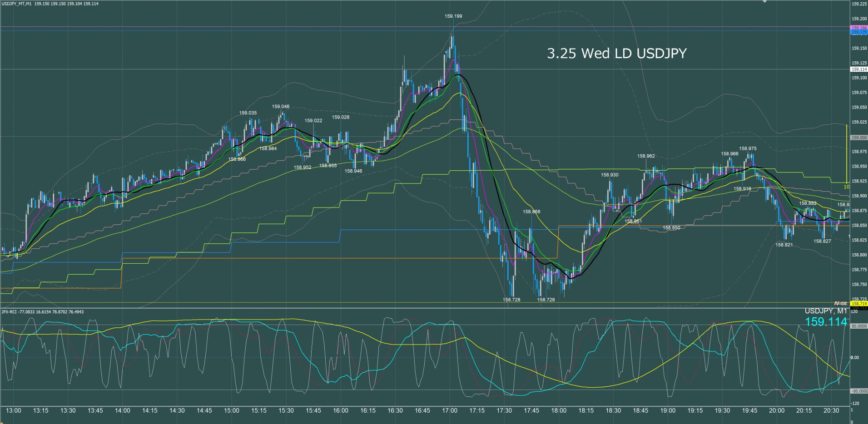868x424 pixels.
Task: Click the "3.25 Wed LD USDJPY" text label
Action: pyautogui.click(x=616, y=54)
